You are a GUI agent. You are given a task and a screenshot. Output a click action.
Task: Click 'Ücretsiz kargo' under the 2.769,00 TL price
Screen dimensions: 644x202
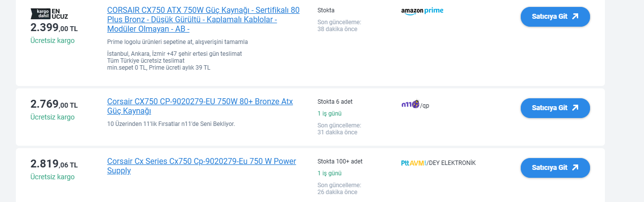click(52, 117)
